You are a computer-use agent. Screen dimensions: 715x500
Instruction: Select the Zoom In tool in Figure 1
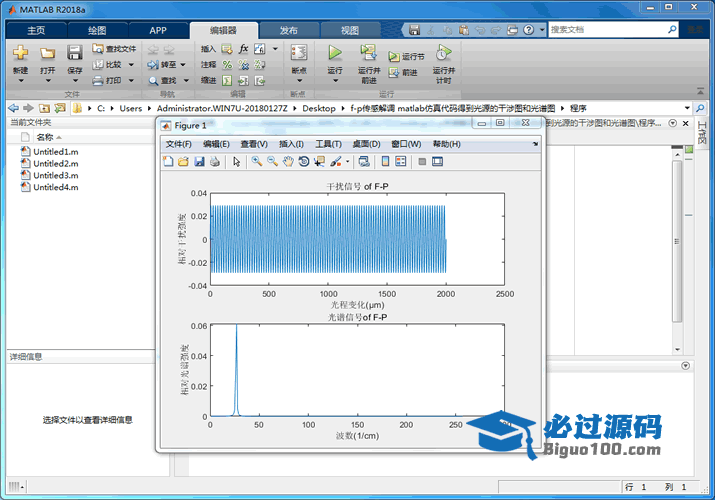257,161
